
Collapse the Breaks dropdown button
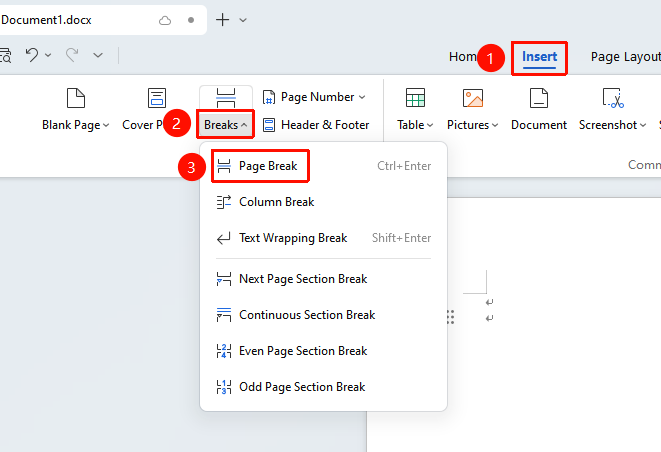[x=226, y=125]
